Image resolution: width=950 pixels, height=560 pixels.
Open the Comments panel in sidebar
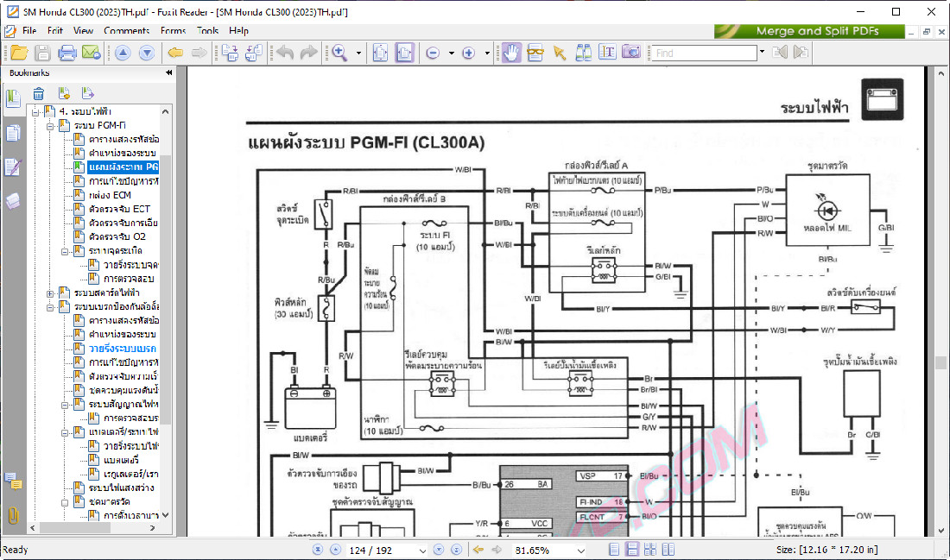[13, 481]
